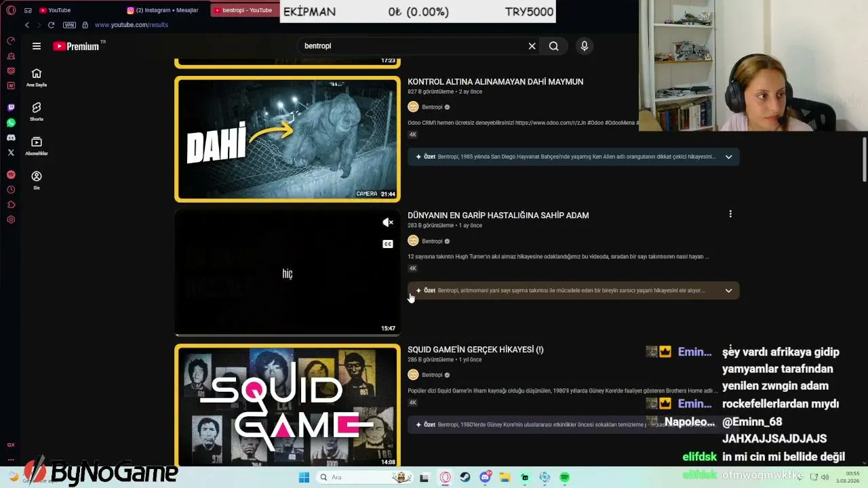This screenshot has width=868, height=488.
Task: Open video DÜNYANIN EN GARİP HASTALIĞINA SAHİP ADAM
Action: tap(498, 216)
